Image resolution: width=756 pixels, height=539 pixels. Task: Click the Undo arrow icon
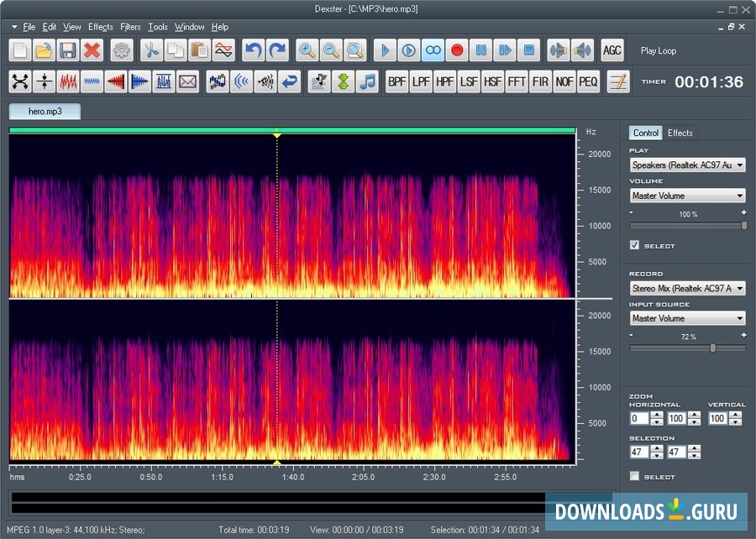tap(253, 50)
